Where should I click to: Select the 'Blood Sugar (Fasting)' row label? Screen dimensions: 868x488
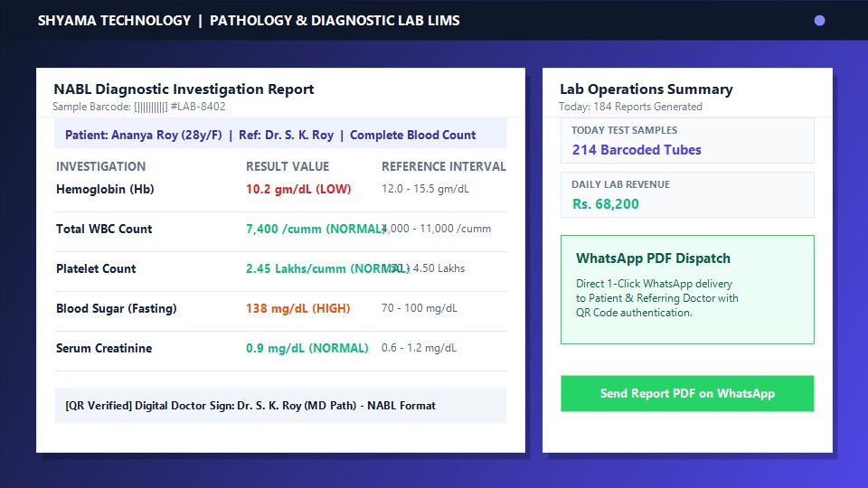click(117, 309)
